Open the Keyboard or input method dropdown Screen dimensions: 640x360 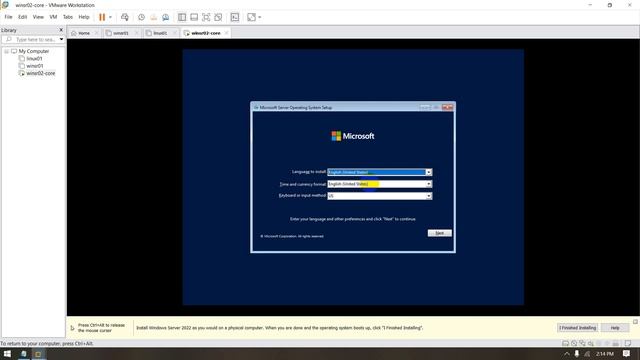click(x=429, y=196)
